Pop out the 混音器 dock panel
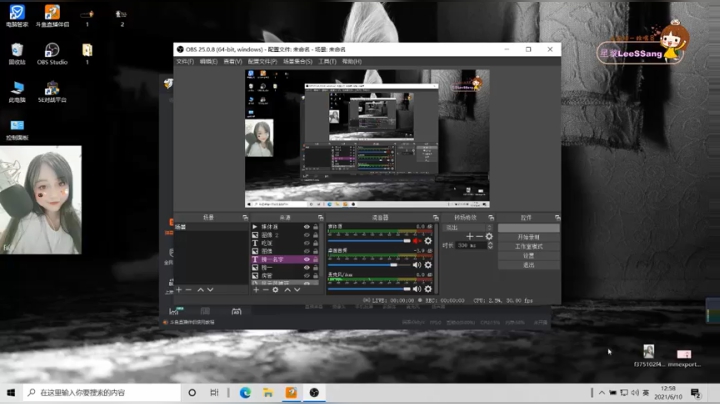 435,218
